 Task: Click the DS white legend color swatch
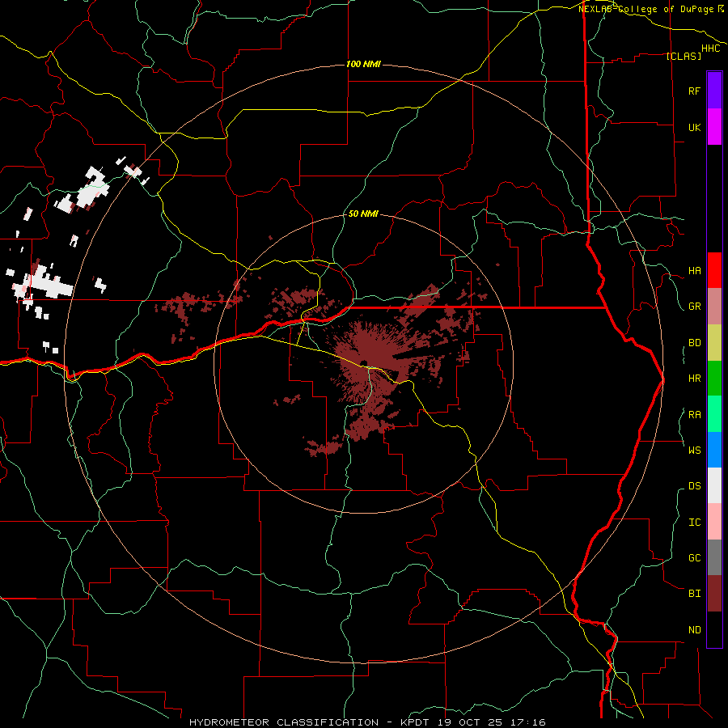714,485
